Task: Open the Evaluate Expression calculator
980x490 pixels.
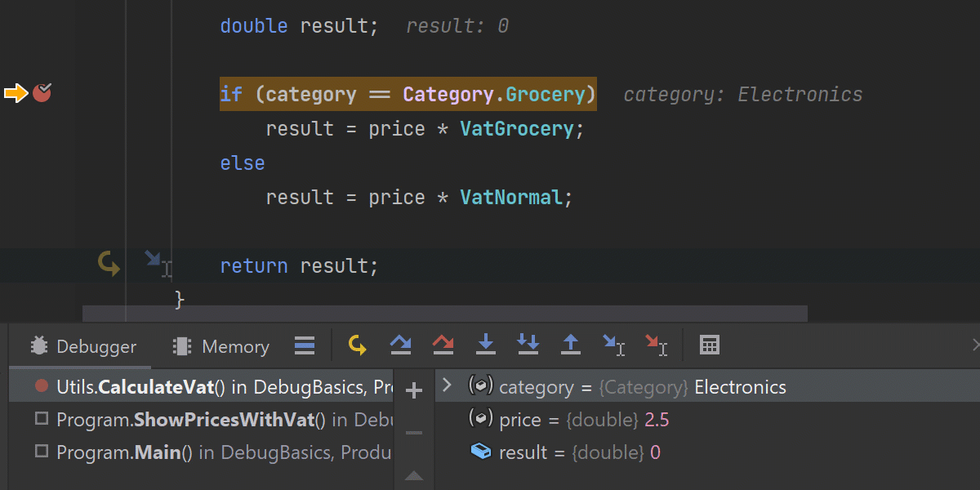Action: point(710,345)
